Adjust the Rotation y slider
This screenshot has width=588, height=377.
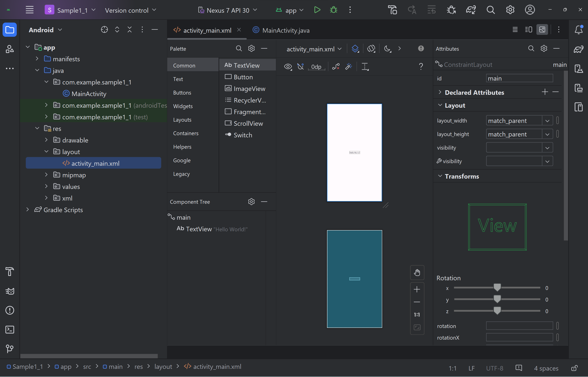point(497,299)
